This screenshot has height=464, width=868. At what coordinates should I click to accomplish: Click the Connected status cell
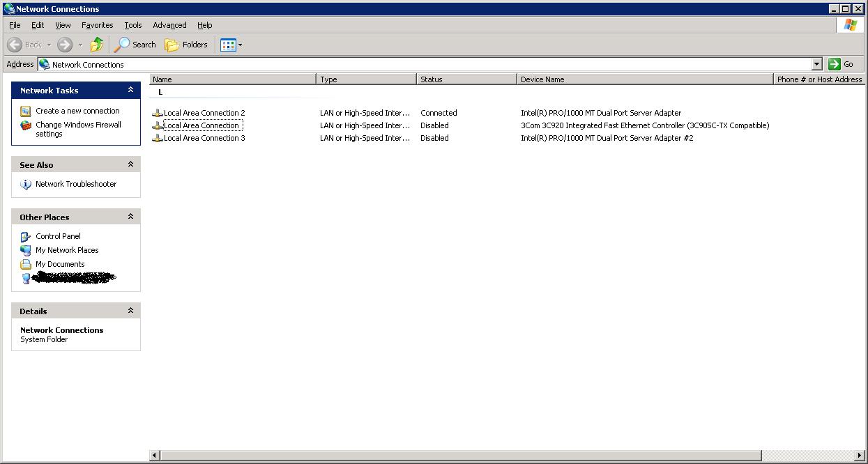pyautogui.click(x=439, y=113)
